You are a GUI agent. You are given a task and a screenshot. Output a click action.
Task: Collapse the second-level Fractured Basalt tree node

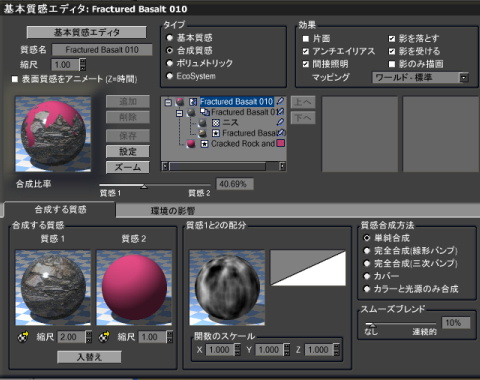179,113
